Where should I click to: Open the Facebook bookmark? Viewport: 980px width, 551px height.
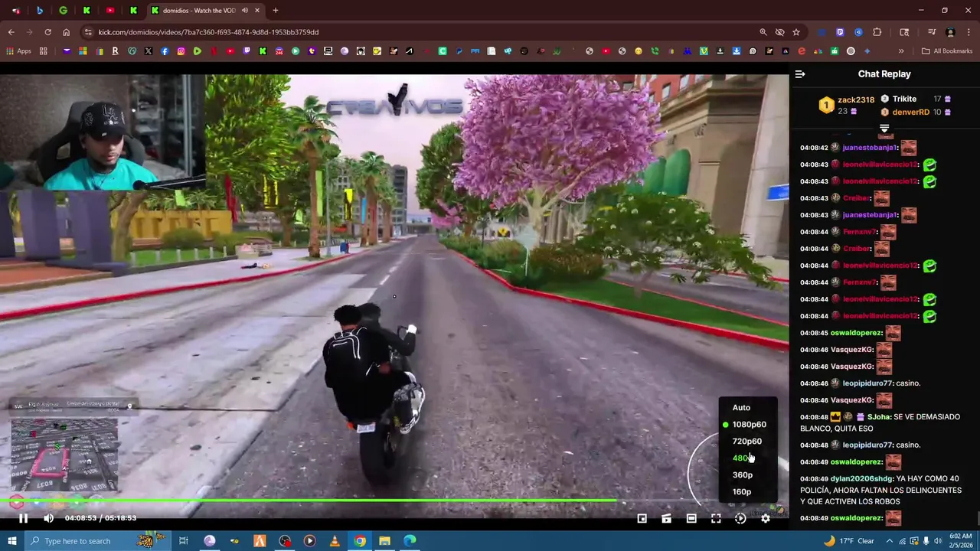coord(165,51)
